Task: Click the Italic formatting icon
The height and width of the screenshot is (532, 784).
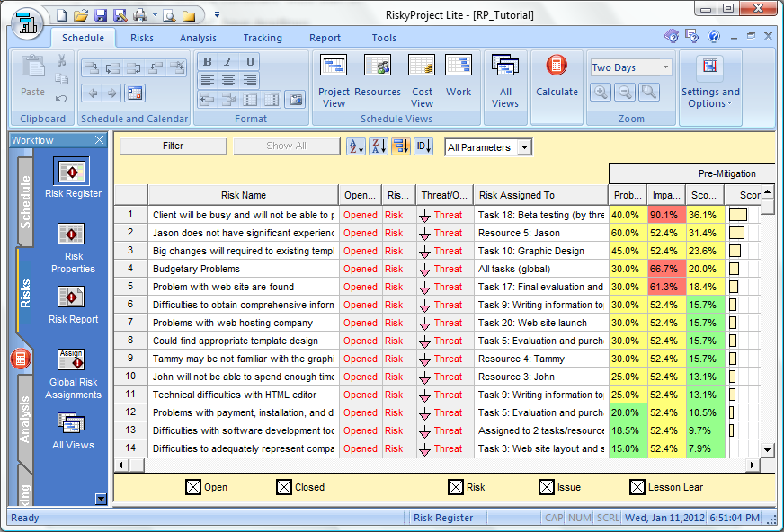Action: pyautogui.click(x=228, y=62)
